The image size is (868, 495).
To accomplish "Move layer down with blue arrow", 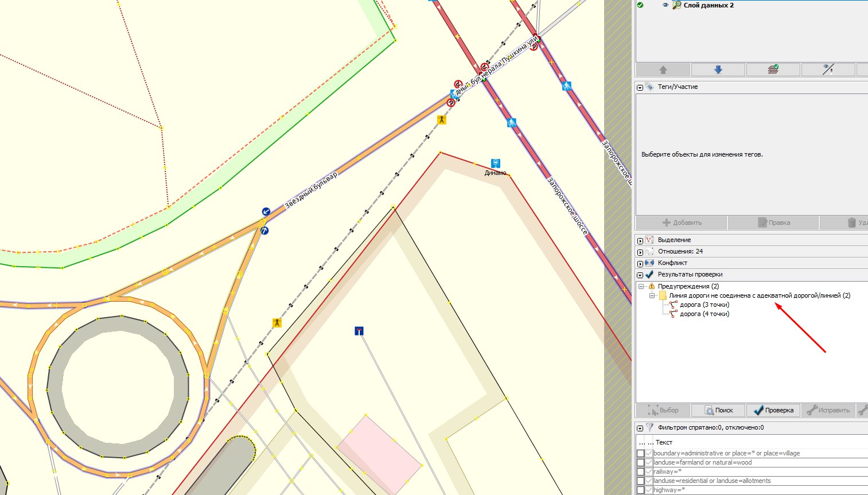I will tap(718, 70).
